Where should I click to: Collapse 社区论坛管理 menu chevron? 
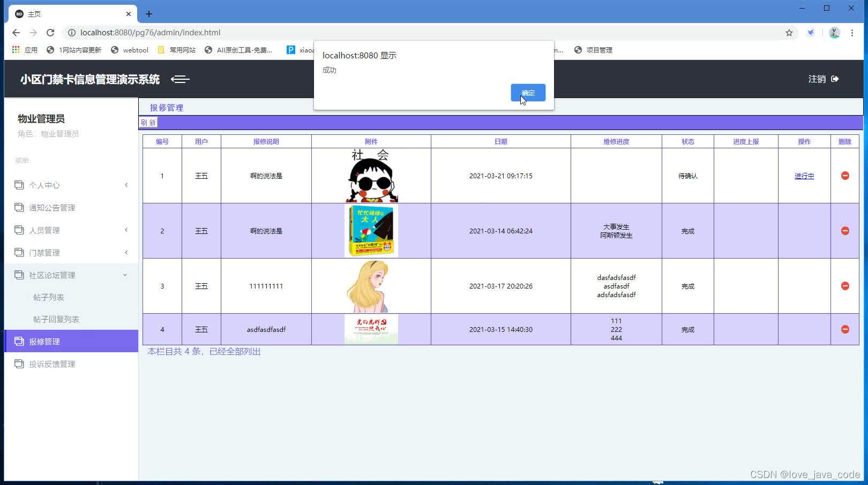coord(125,275)
